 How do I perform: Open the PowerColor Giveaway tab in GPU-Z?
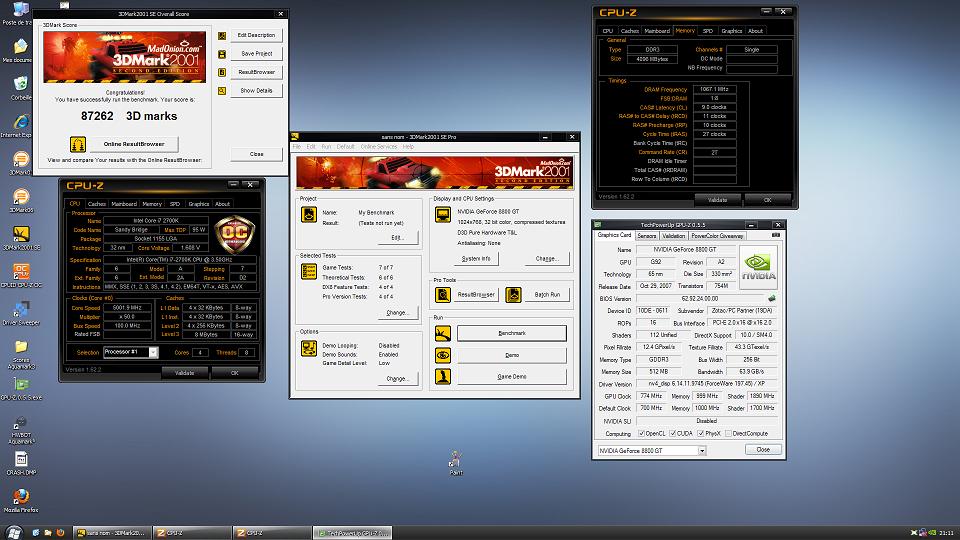[x=717, y=236]
